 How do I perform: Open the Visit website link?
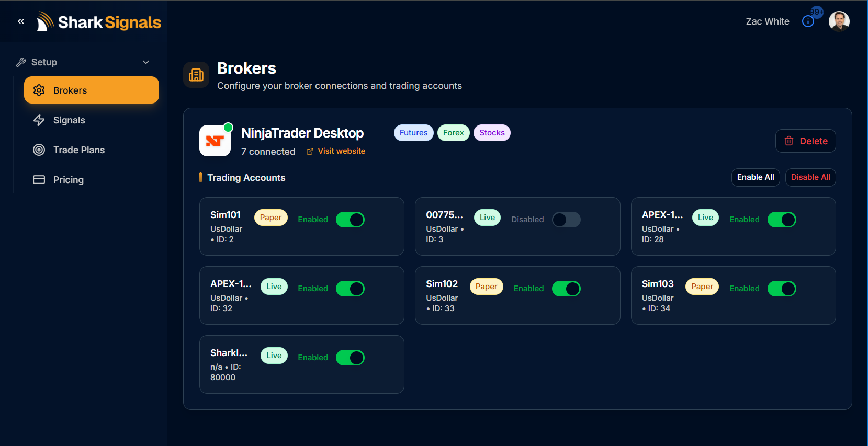(336, 151)
